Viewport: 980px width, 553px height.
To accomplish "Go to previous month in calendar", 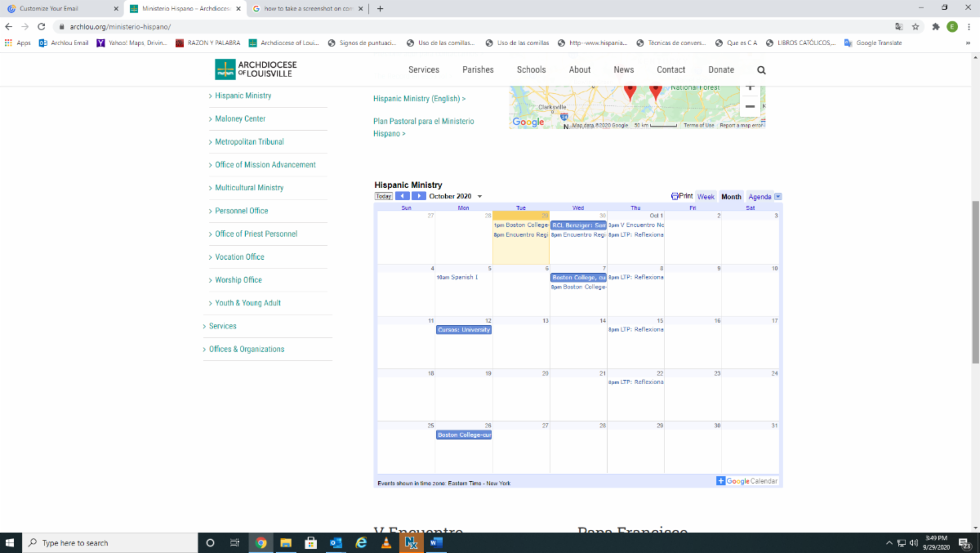I will 403,196.
